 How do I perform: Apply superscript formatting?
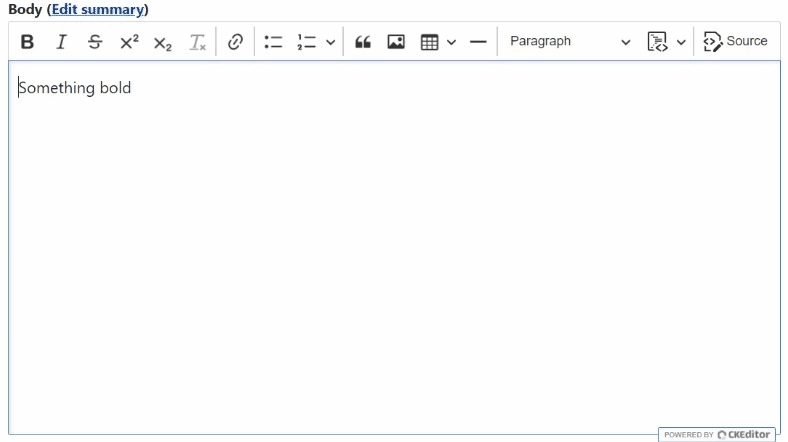click(129, 42)
